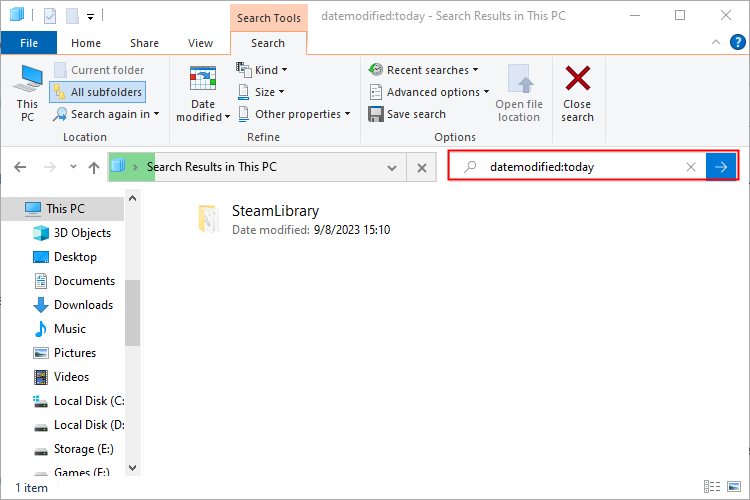
Task: Switch to the Share ribbon tab
Action: click(x=144, y=43)
